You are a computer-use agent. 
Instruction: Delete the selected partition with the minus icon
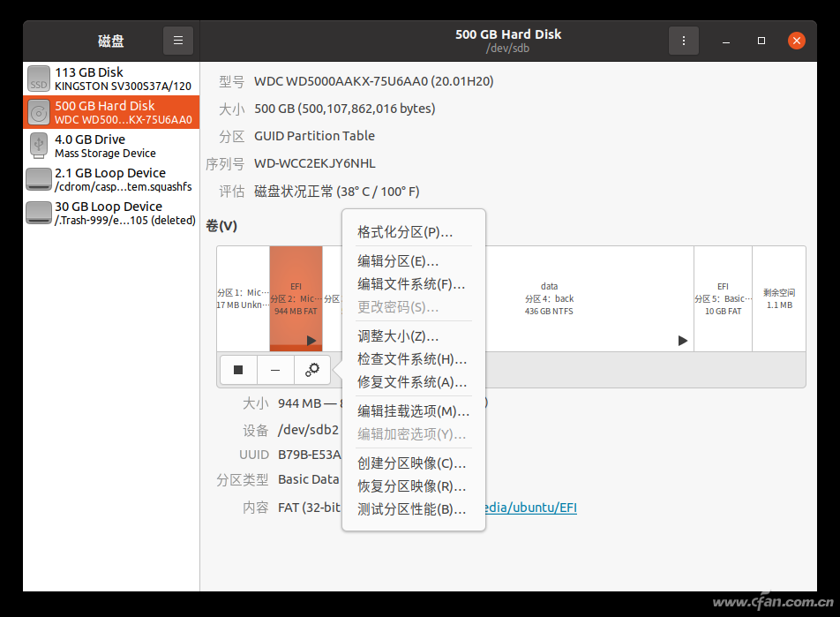point(274,369)
